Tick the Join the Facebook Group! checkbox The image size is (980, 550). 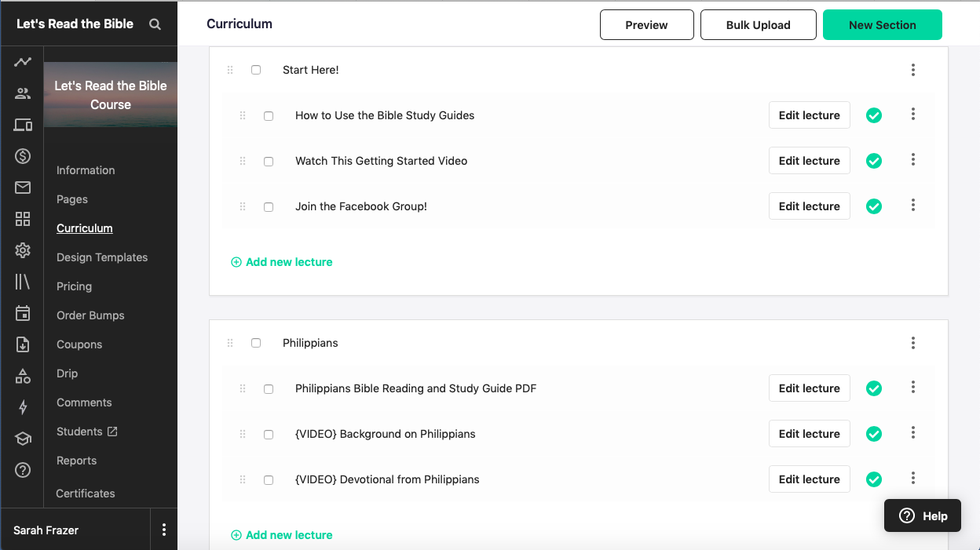coord(269,207)
